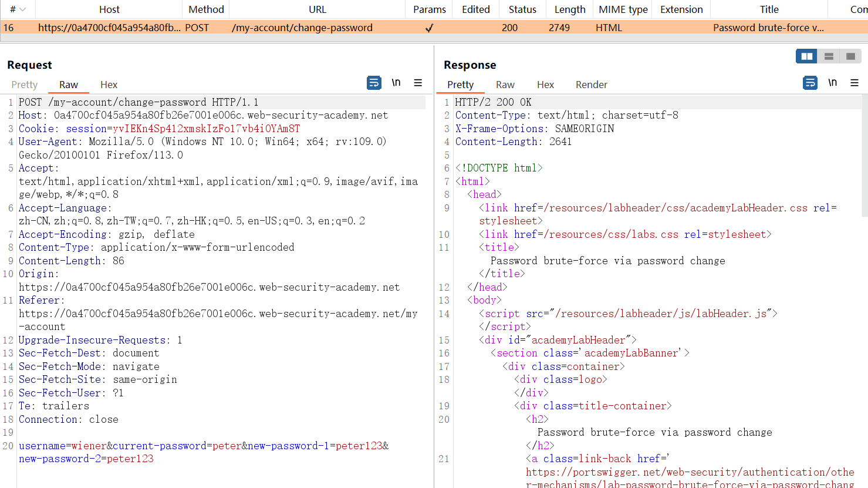Sort history by Length column
The width and height of the screenshot is (868, 488).
pyautogui.click(x=569, y=9)
